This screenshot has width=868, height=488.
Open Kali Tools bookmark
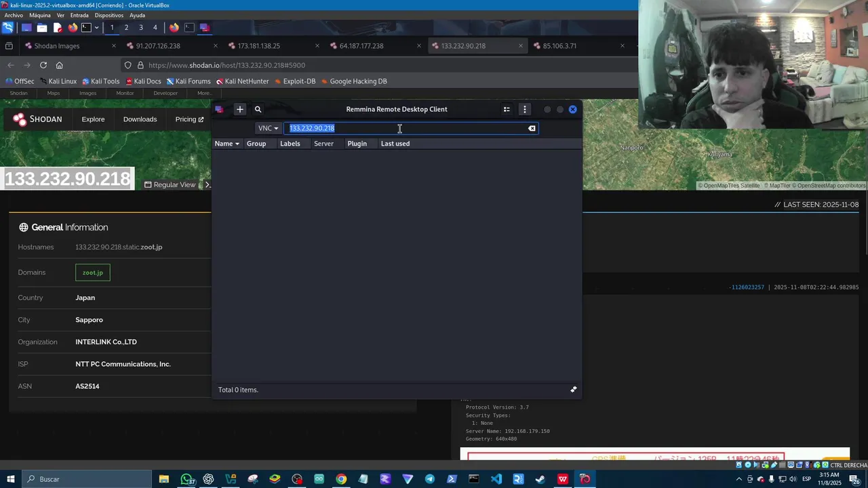100,81
